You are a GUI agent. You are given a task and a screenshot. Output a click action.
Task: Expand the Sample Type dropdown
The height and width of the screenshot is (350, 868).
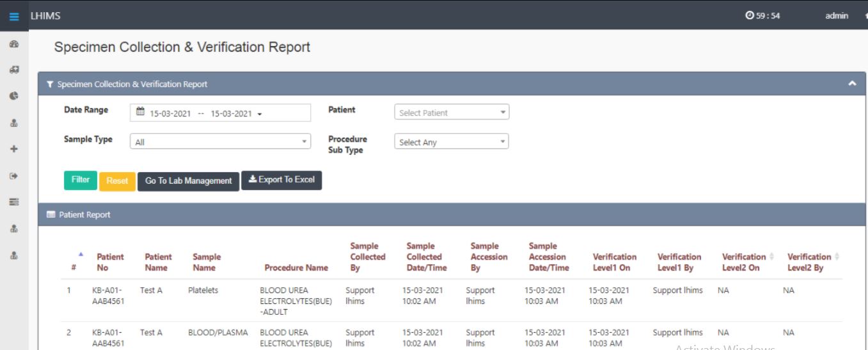click(220, 142)
